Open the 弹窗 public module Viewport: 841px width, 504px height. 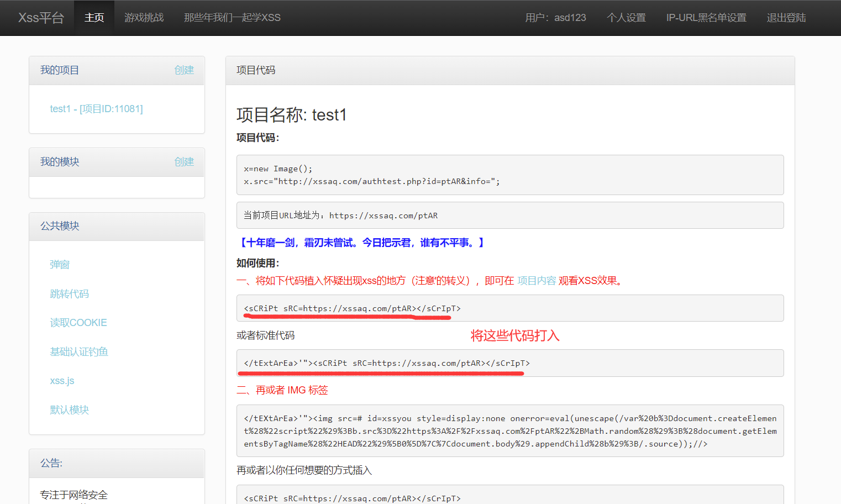60,265
